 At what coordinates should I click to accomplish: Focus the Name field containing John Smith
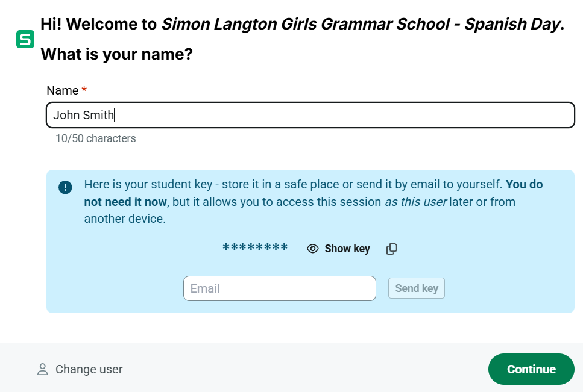point(310,115)
